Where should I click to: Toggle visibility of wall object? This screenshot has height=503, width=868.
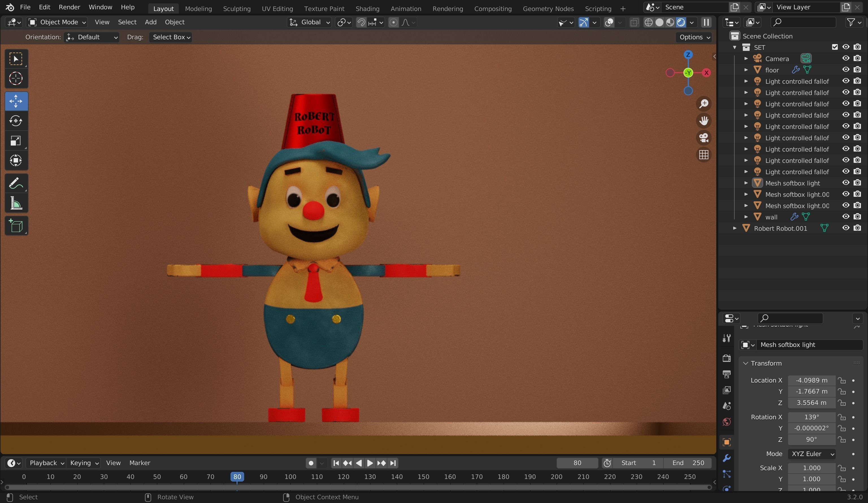point(846,217)
